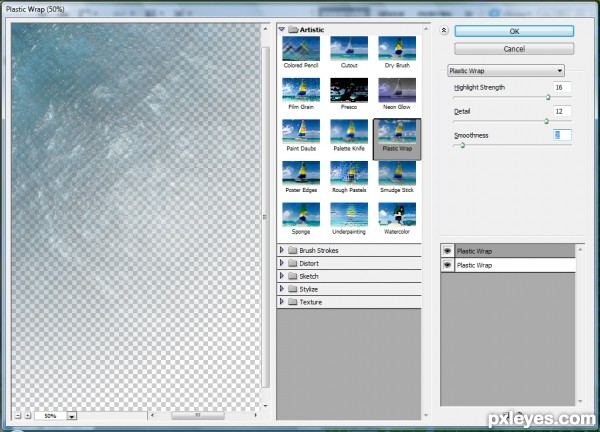Click the Detail value field
The height and width of the screenshot is (432, 600).
[x=562, y=111]
